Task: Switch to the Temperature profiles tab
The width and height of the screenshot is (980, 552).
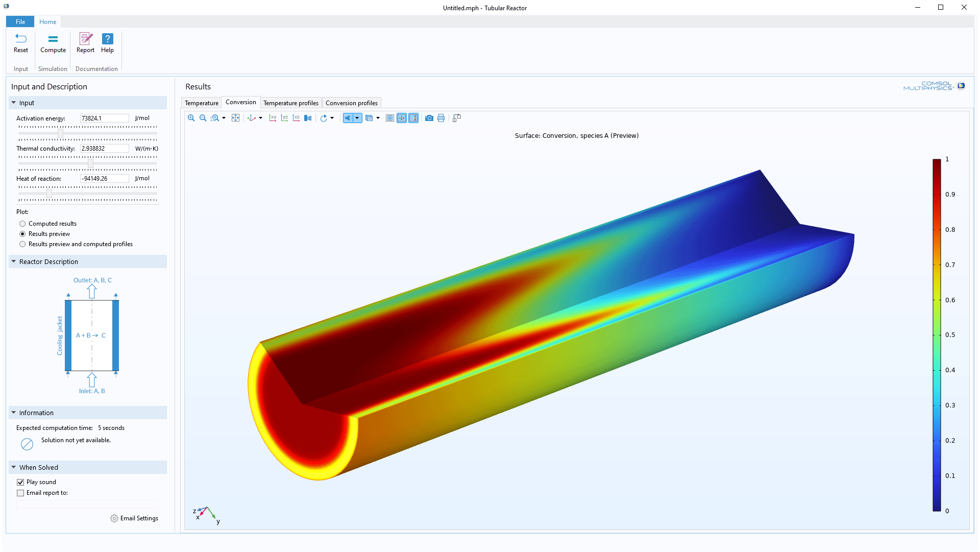Action: tap(291, 103)
